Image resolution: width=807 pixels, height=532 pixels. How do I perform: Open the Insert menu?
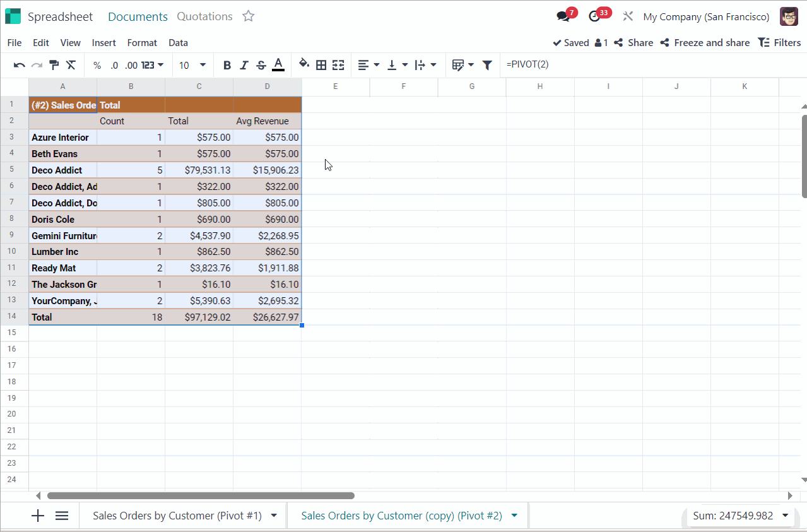point(103,43)
